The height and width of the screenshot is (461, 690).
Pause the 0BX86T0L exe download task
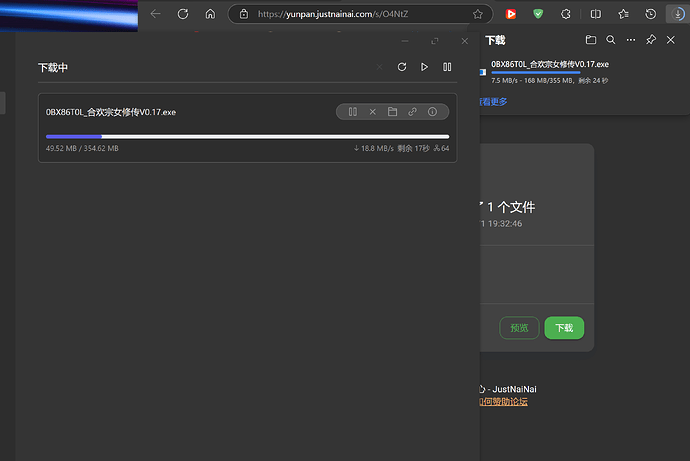pos(353,112)
